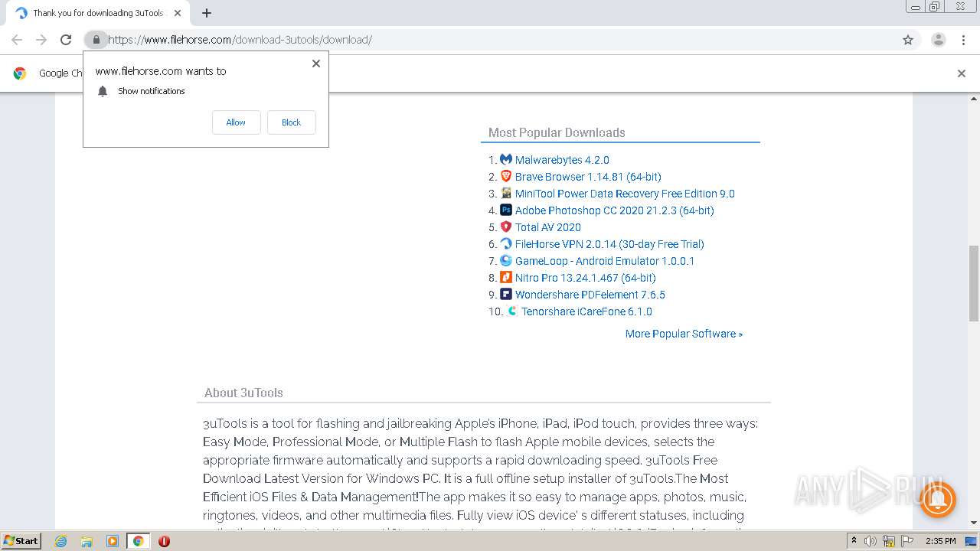Reload the page
980x551 pixels.
click(x=66, y=40)
